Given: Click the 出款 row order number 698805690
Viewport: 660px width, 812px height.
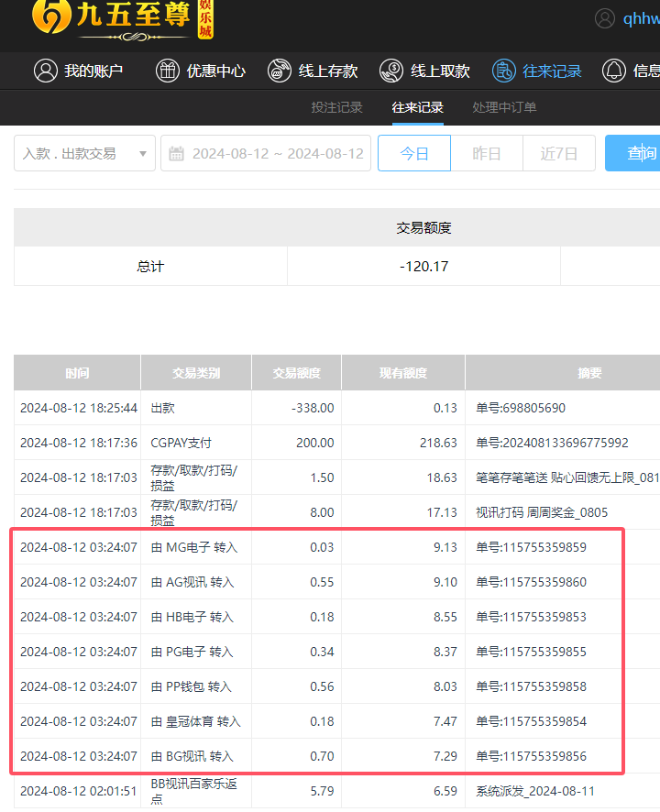Looking at the screenshot, I should [520, 408].
